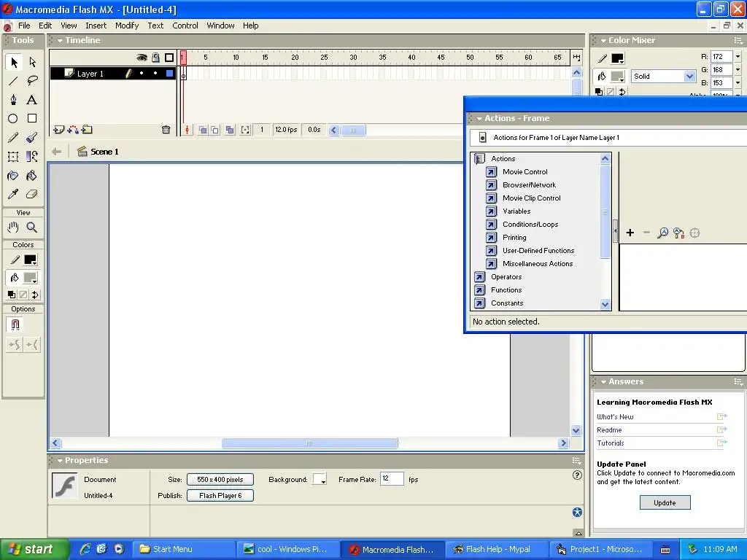Click the Insert Layer Folder icon
The height and width of the screenshot is (560, 747).
point(87,130)
